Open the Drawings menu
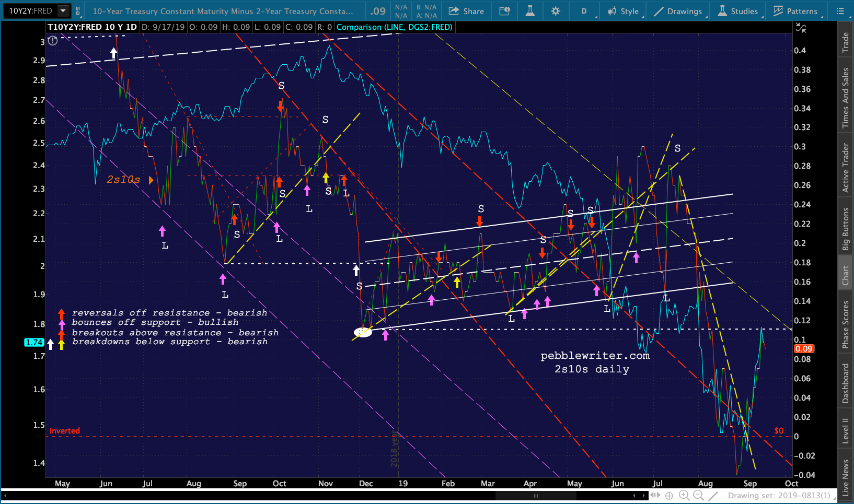Image resolution: width=854 pixels, height=504 pixels. coord(678,11)
